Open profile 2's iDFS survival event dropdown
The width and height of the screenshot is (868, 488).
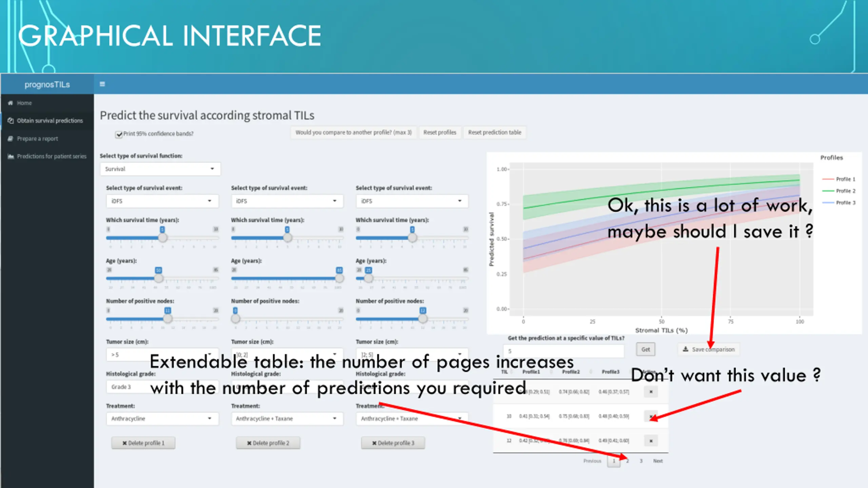287,201
